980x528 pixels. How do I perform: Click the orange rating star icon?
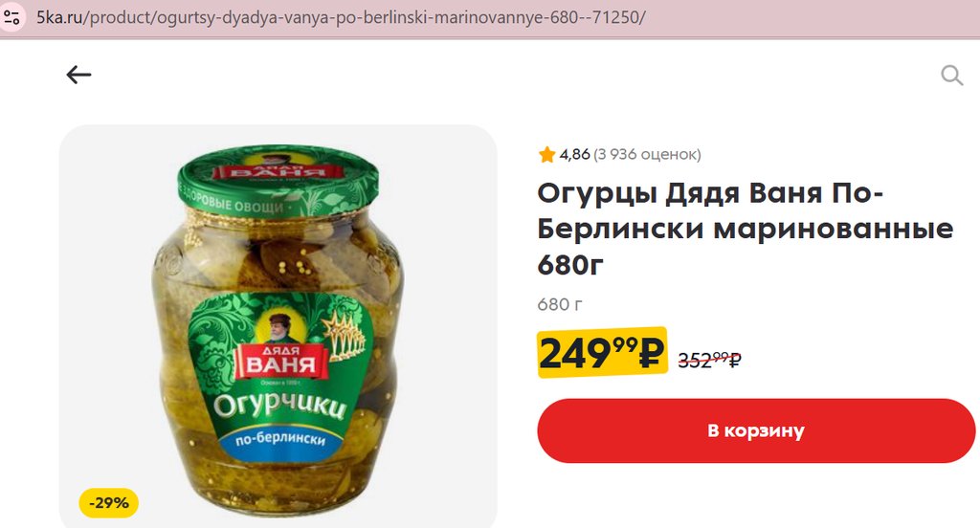(x=546, y=154)
